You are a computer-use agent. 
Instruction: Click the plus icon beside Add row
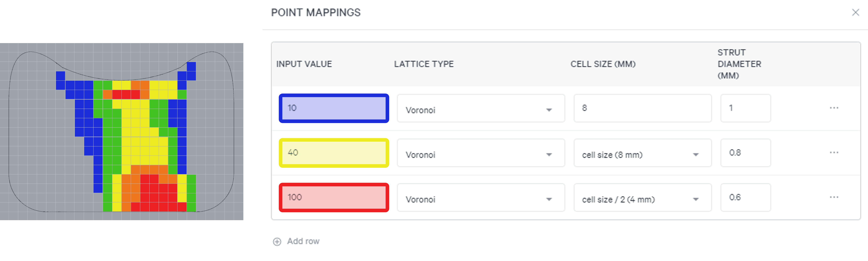tap(277, 241)
